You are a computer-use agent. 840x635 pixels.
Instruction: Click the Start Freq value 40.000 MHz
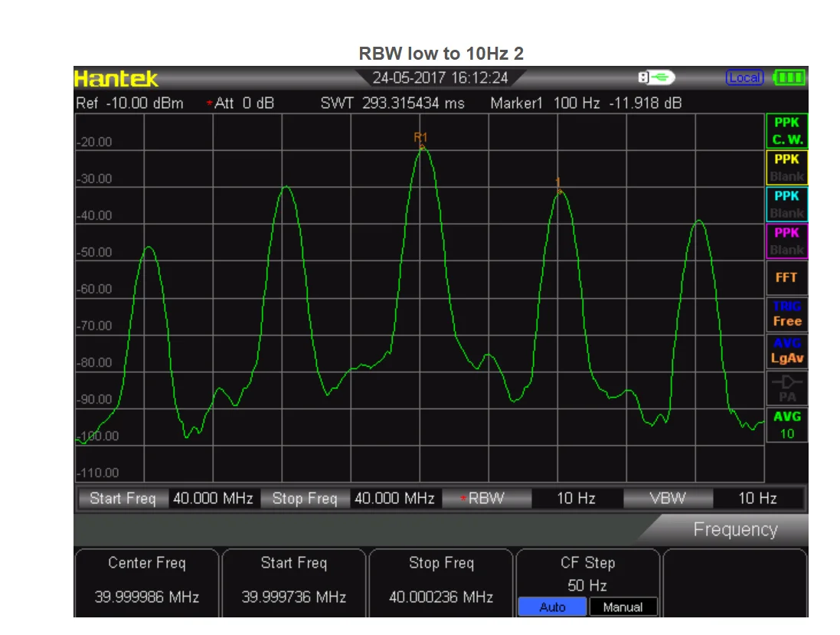213,499
